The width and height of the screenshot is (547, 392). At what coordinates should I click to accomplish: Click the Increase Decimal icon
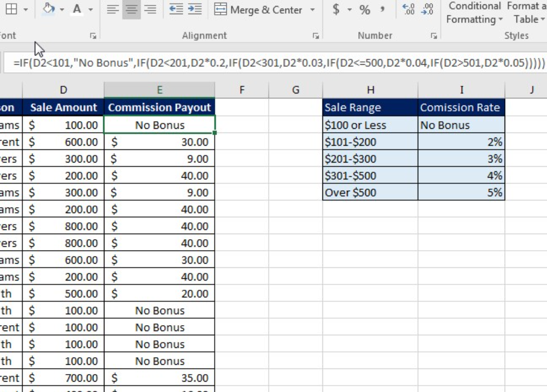click(408, 9)
